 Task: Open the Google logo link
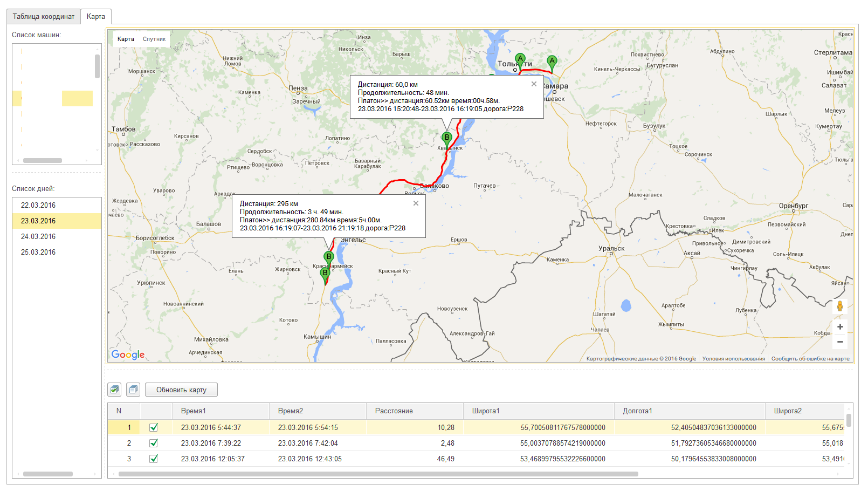(x=128, y=354)
